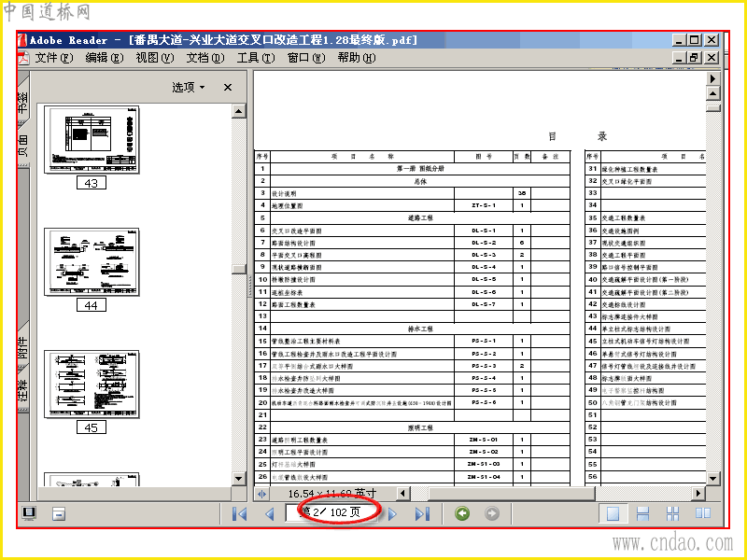Open the 编辑(E) menu
Viewport: 747px width, 560px height.
(x=105, y=58)
